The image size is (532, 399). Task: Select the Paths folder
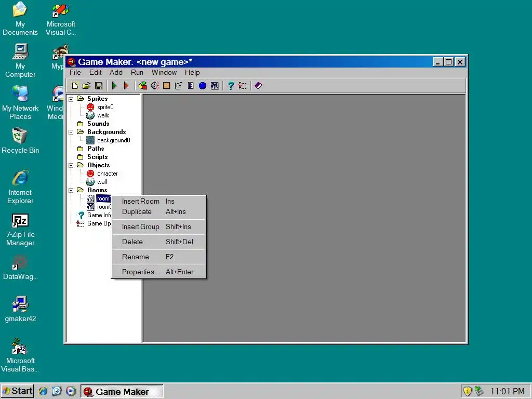click(x=96, y=148)
